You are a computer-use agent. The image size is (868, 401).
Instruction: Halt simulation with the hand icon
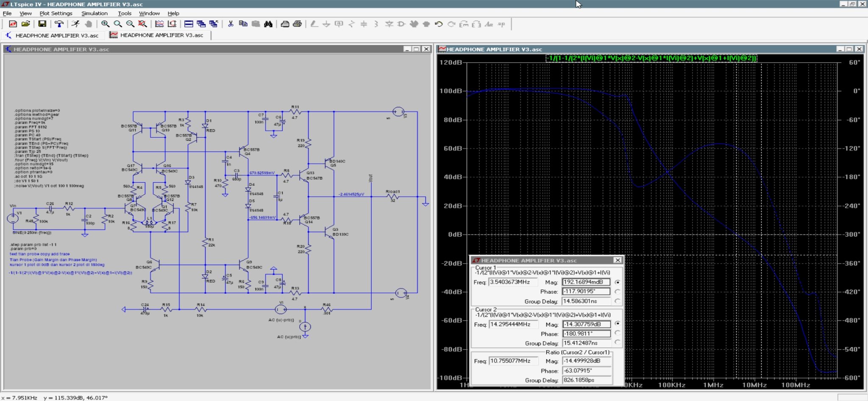click(88, 24)
